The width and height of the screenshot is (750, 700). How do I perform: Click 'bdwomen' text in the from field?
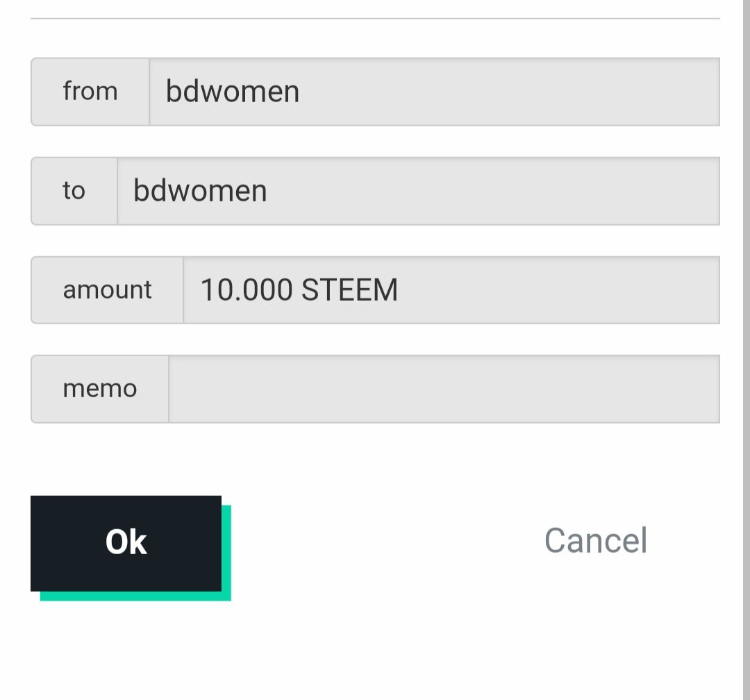[233, 91]
